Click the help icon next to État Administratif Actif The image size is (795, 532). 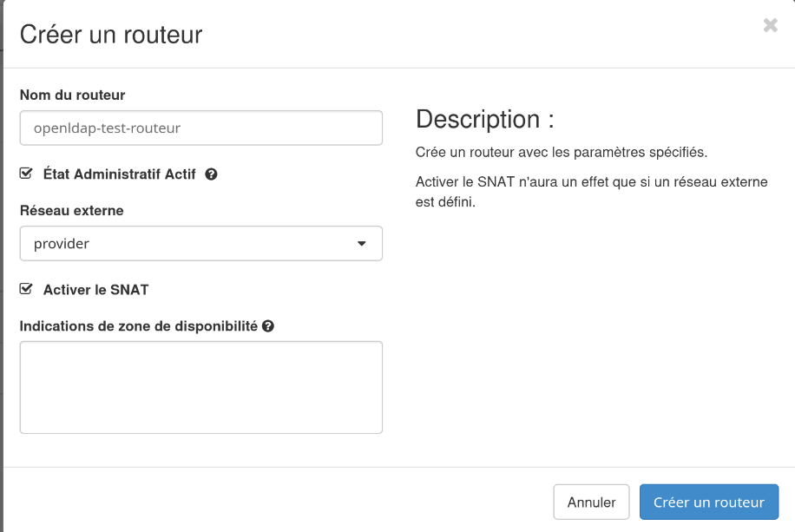(x=212, y=174)
